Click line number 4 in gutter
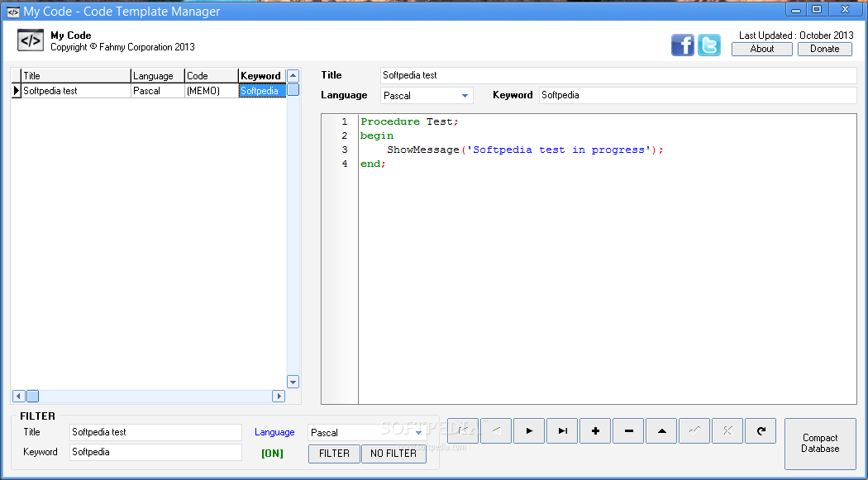The height and width of the screenshot is (480, 868). point(345,164)
